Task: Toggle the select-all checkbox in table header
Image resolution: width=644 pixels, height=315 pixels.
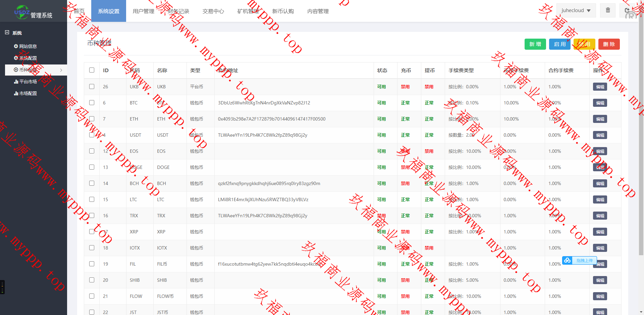Action: tap(92, 70)
